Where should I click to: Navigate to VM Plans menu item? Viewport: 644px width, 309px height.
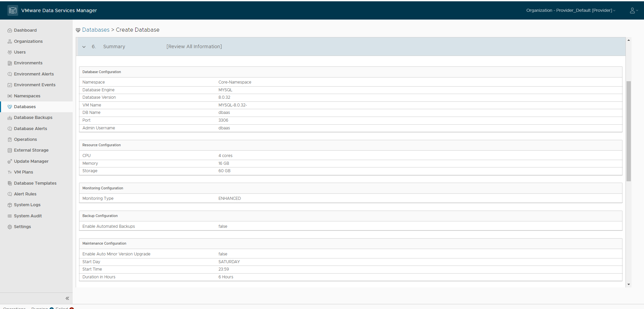(x=24, y=172)
